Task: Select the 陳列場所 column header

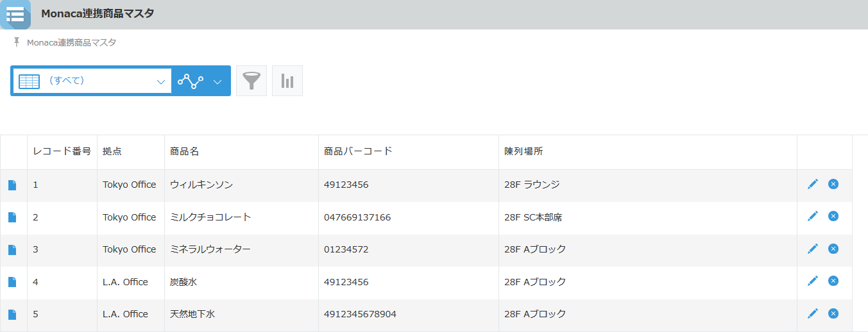Action: pos(523,152)
